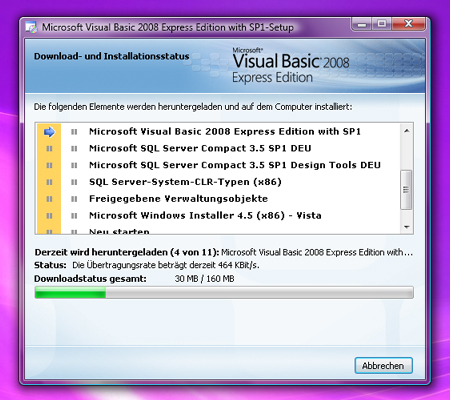Click the 'Derzeit wird heruntergeladen (4 von 11)' label
This screenshot has height=400, width=450.
click(127, 252)
